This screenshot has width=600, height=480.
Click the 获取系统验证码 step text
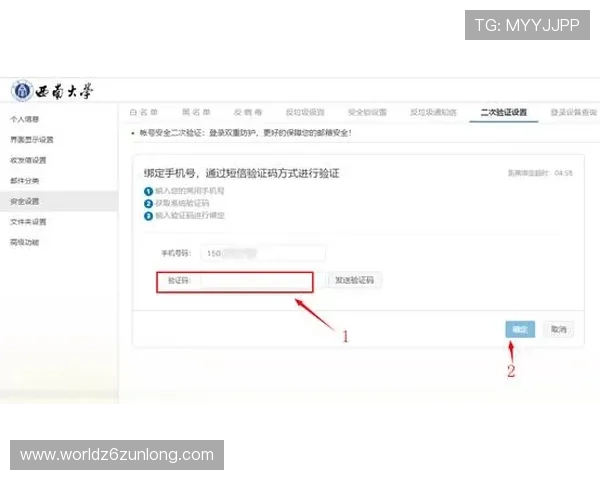(182, 203)
